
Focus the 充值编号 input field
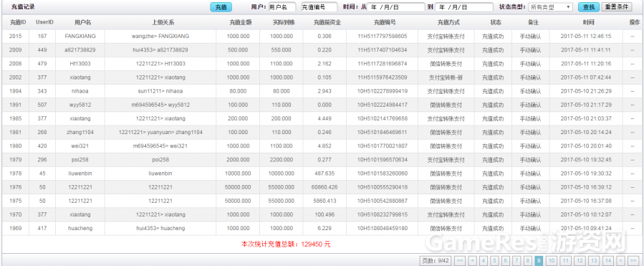(319, 7)
